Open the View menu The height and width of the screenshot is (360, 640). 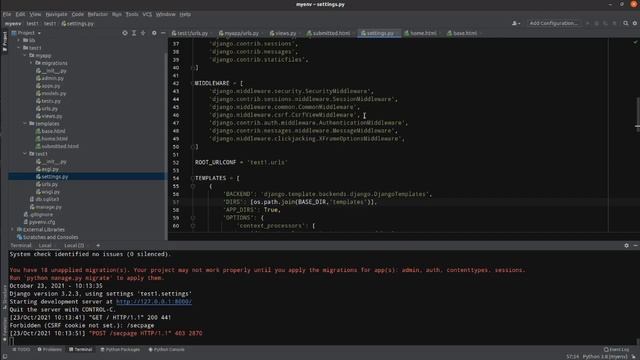click(35, 14)
